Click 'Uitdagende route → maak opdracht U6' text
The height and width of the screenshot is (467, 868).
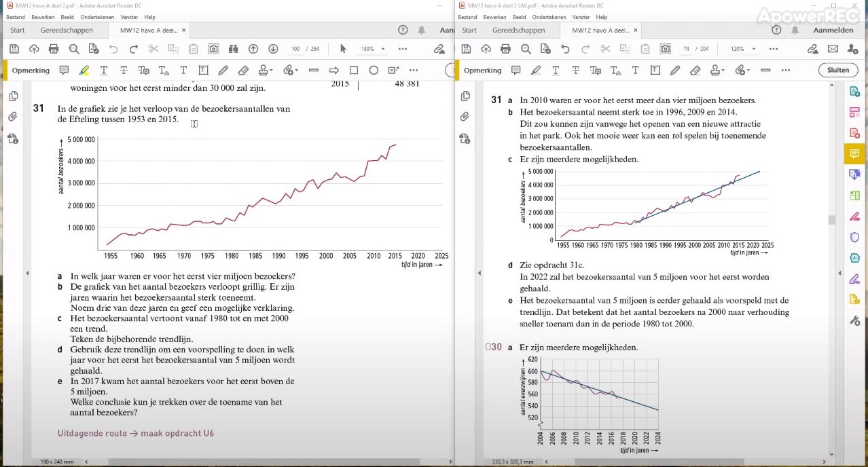(x=136, y=433)
